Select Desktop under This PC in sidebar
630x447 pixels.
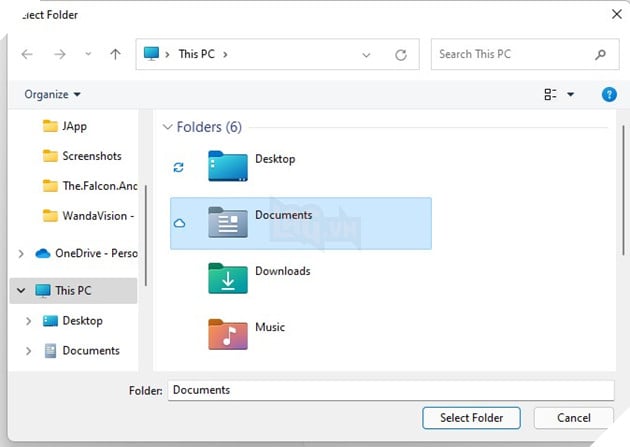tap(82, 320)
